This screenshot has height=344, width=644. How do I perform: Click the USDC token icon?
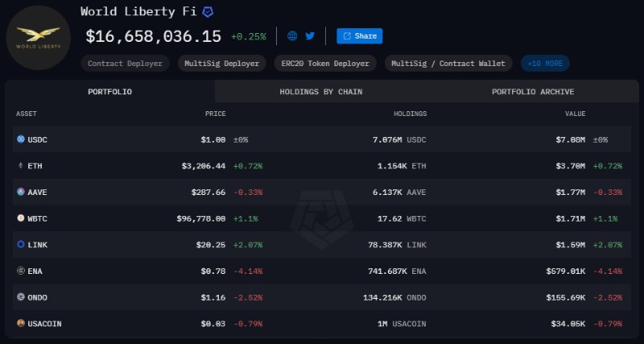pyautogui.click(x=21, y=139)
